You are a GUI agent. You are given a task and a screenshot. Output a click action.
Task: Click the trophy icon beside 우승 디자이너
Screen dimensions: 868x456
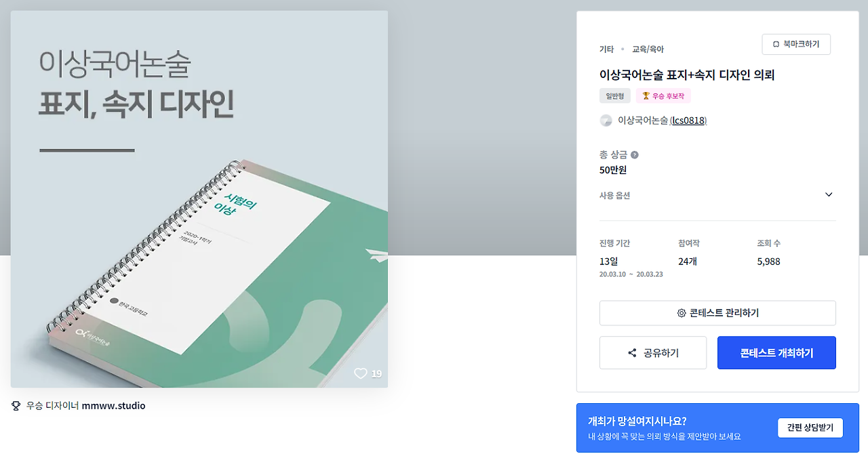[16, 406]
